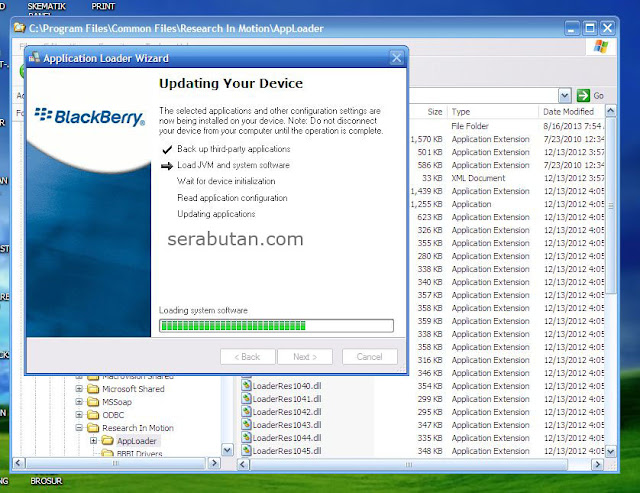Image resolution: width=640 pixels, height=493 pixels.
Task: Click the file list vertical scrollbar thumb
Action: (x=611, y=205)
